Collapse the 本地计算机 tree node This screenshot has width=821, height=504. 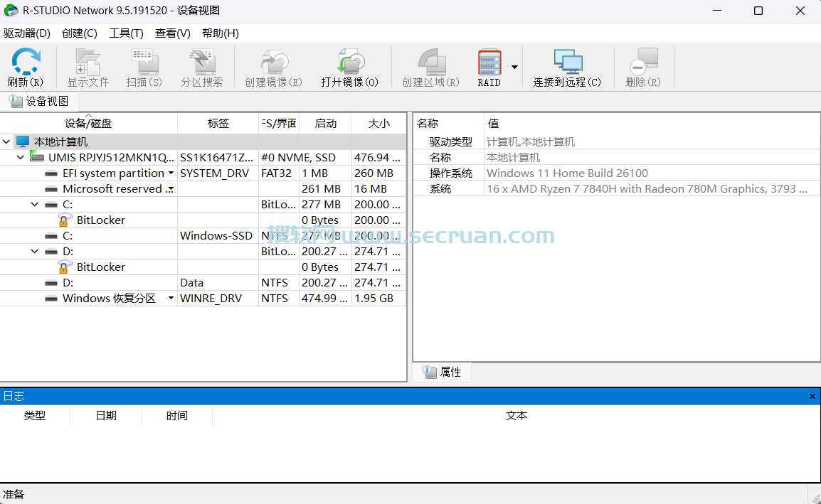coord(6,142)
